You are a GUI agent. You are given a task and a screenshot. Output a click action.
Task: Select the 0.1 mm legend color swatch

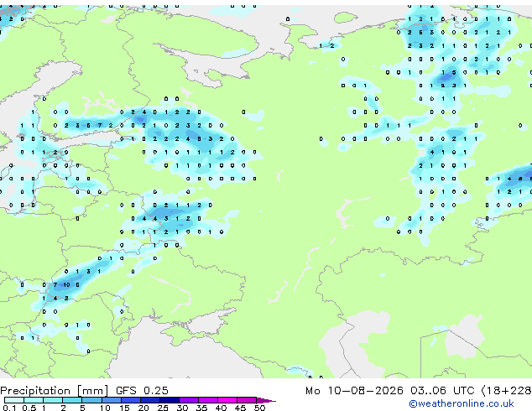pos(14,400)
